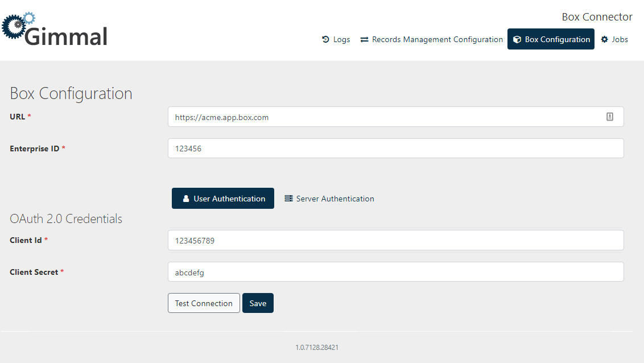Click the autofill icon inside URL field
644x363 pixels.
tap(610, 117)
